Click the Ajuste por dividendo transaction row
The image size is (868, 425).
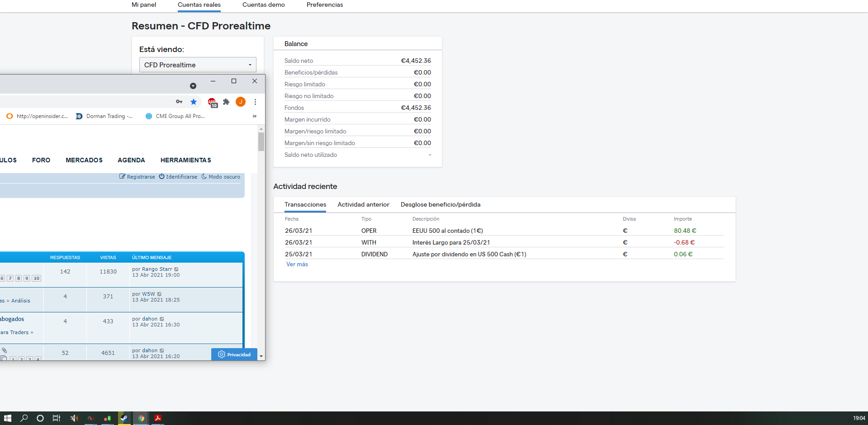pos(504,254)
